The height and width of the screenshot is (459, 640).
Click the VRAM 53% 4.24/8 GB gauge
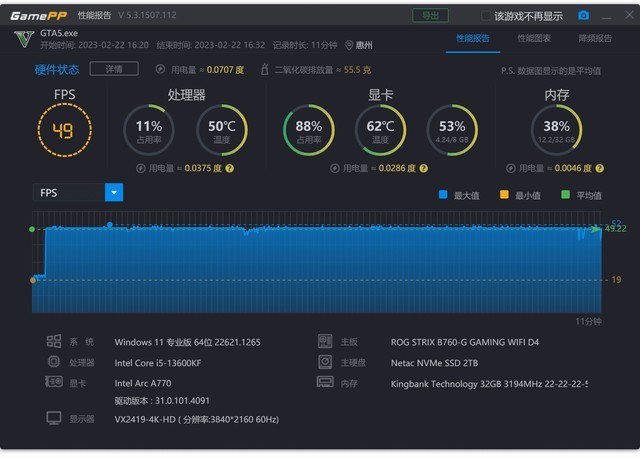tap(452, 130)
